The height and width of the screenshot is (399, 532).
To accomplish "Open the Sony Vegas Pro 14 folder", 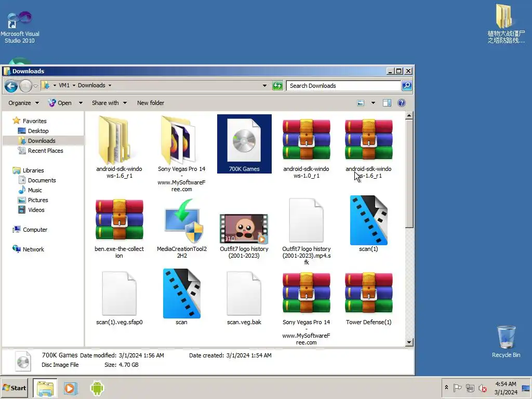I will [181, 153].
